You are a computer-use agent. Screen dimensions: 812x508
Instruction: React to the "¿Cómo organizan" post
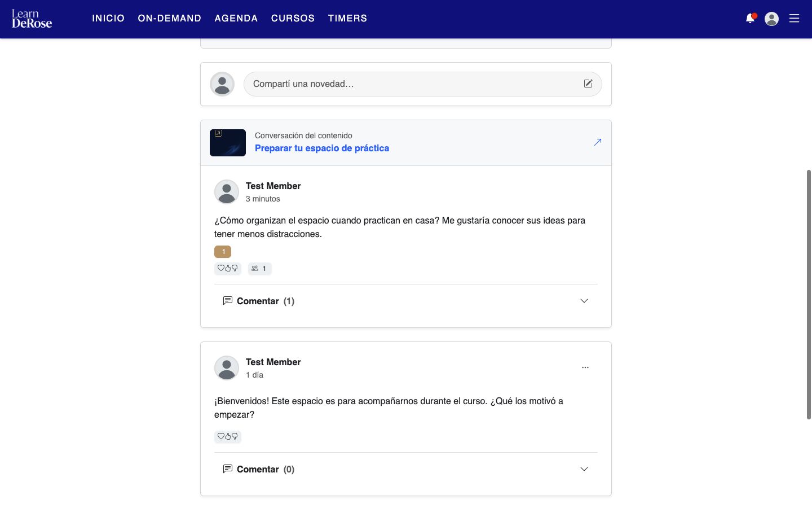tap(228, 269)
